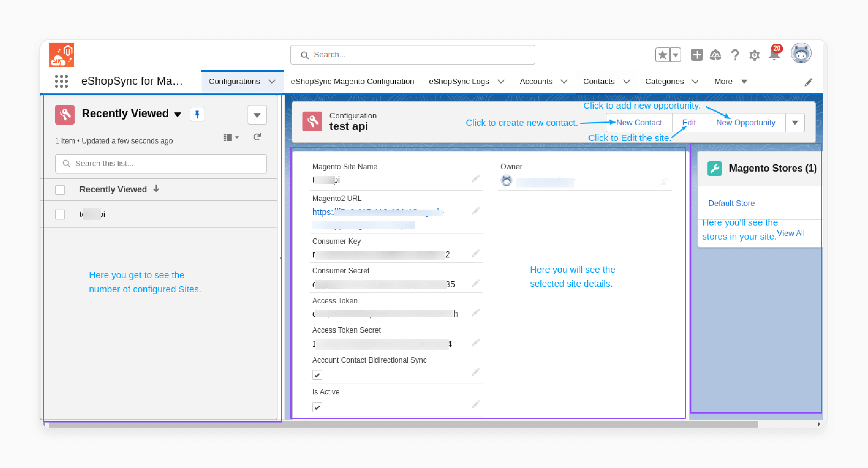Open the Magento Stores (1) related list
This screenshot has width=868, height=468.
(773, 168)
